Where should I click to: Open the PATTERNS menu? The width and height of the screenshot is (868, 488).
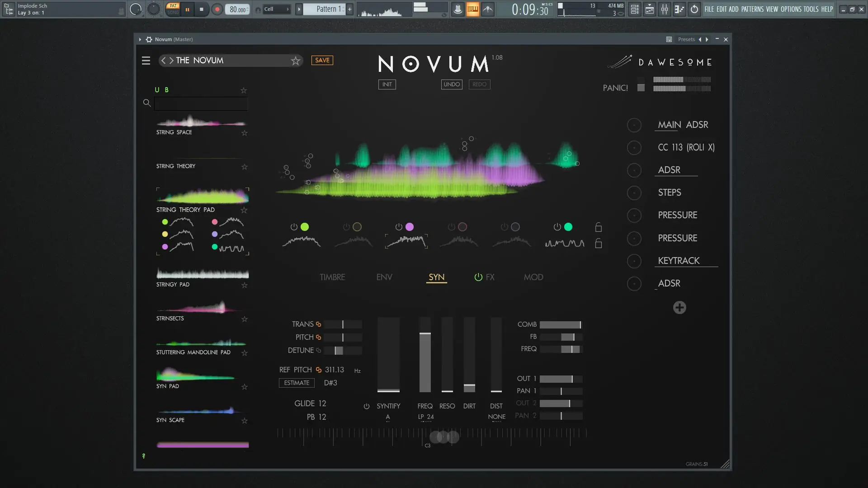pyautogui.click(x=752, y=9)
